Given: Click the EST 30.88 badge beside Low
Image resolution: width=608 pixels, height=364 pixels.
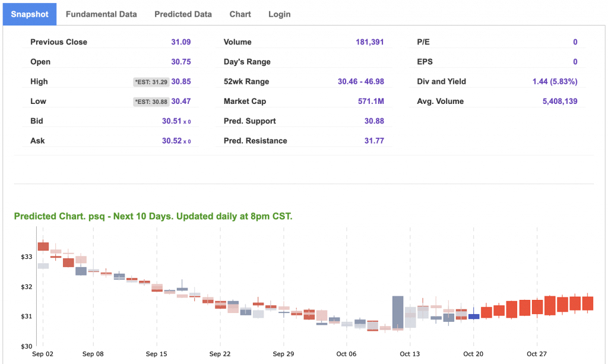Looking at the screenshot, I should click(x=151, y=102).
